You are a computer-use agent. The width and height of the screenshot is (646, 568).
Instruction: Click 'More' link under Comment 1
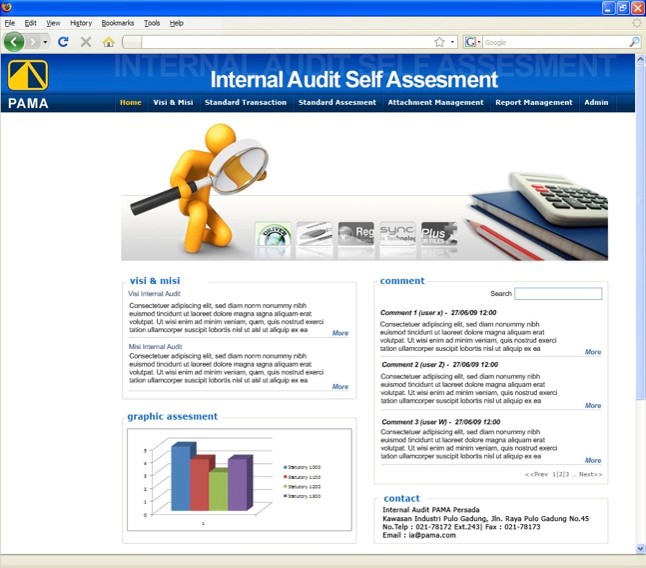593,352
